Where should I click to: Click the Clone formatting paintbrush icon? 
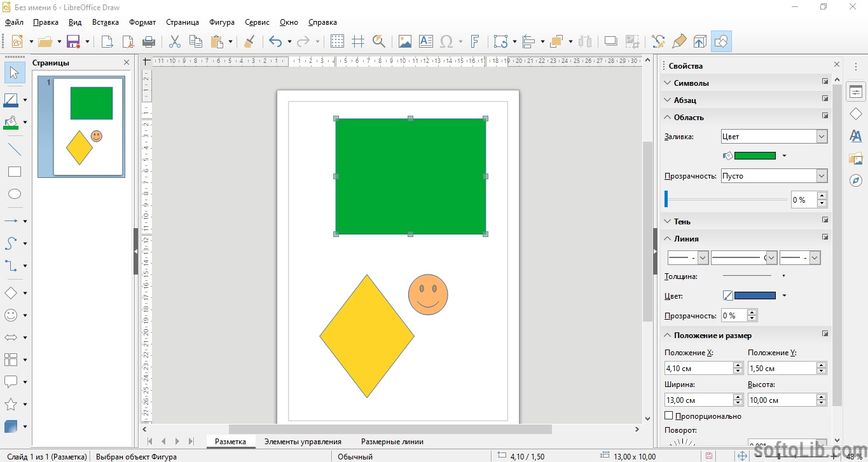(x=249, y=41)
